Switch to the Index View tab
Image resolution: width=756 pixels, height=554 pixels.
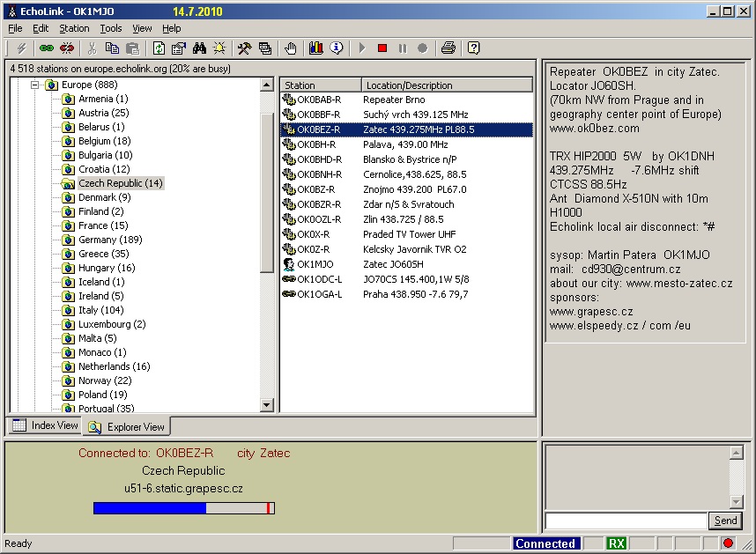[x=45, y=425]
